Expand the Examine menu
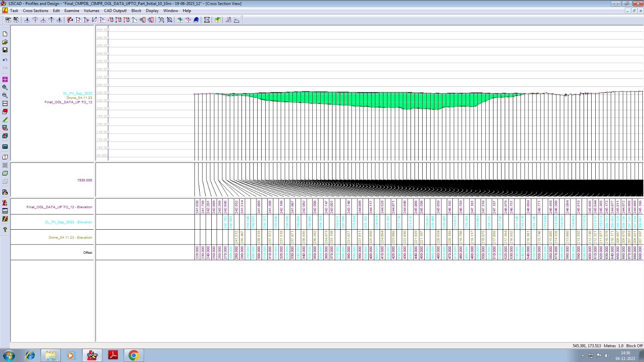This screenshot has height=362, width=644. point(72,11)
